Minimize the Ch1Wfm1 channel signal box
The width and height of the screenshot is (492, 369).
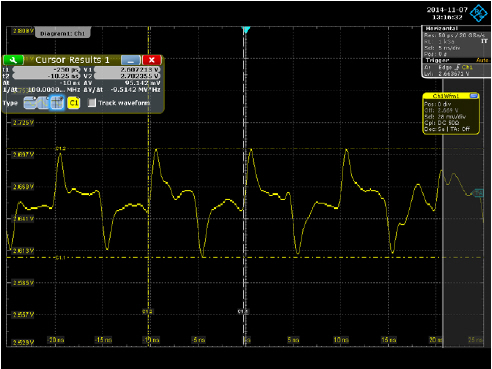[x=474, y=96]
